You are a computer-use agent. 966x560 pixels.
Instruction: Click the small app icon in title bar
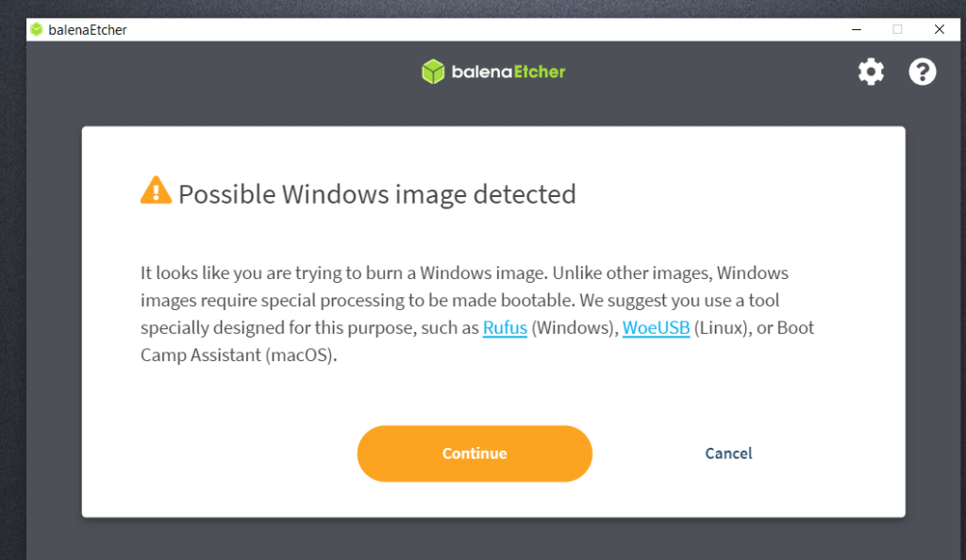(37, 29)
